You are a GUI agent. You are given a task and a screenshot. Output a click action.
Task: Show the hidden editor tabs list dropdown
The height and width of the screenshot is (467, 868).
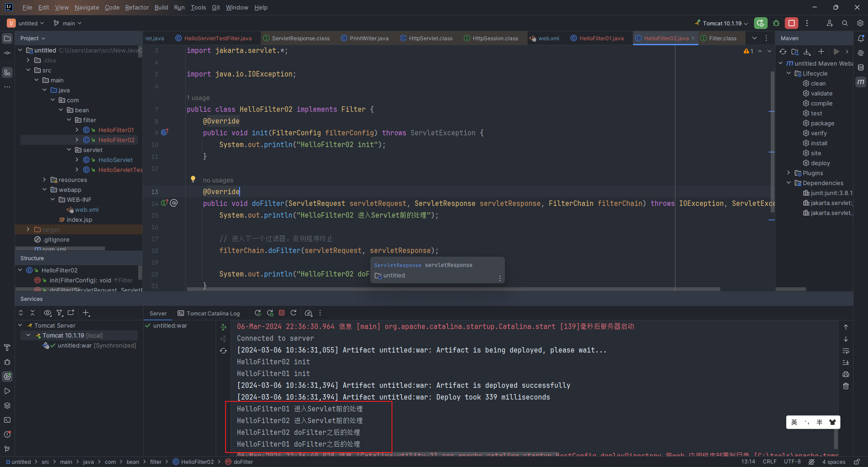(x=755, y=38)
